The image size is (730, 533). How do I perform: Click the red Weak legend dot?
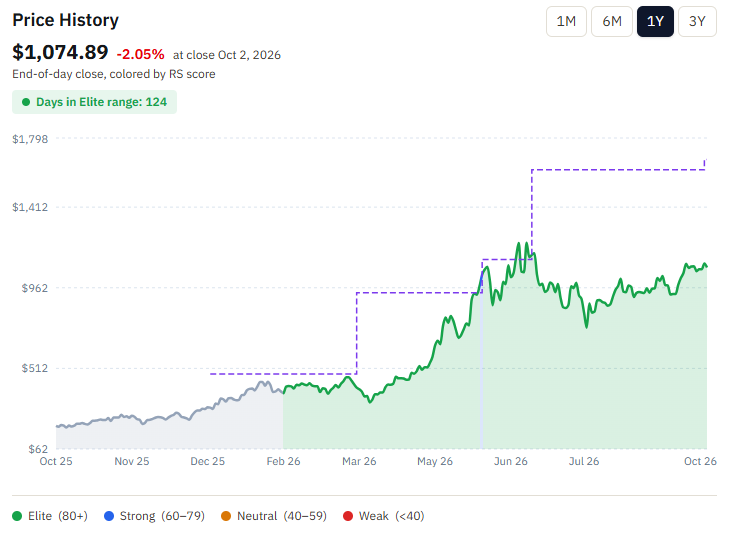coord(348,516)
